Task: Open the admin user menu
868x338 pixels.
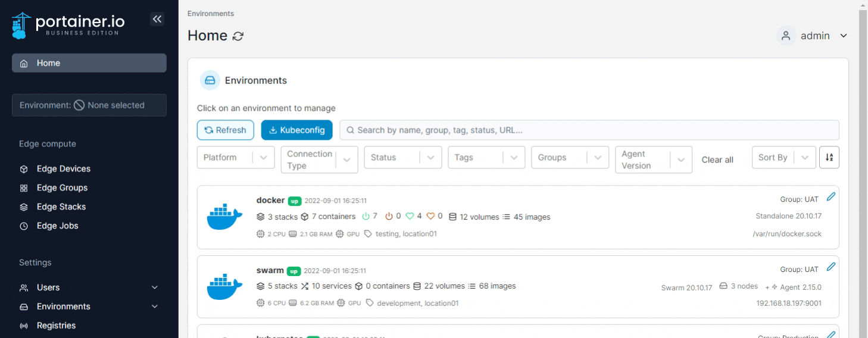Action: [813, 36]
